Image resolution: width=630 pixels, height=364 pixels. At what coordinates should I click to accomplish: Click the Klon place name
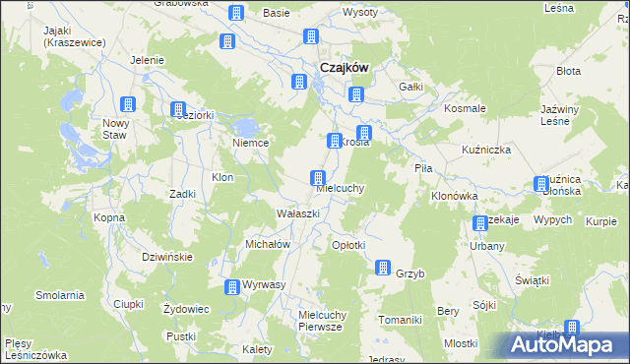click(x=222, y=177)
